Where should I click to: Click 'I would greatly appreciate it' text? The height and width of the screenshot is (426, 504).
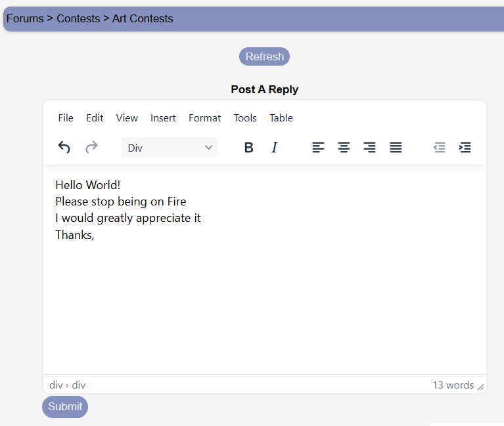128,219
